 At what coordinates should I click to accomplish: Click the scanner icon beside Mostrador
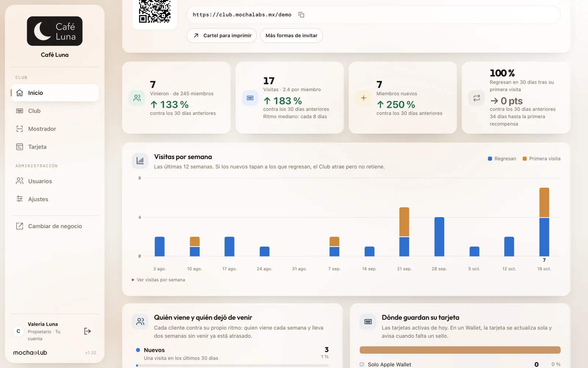(20, 129)
